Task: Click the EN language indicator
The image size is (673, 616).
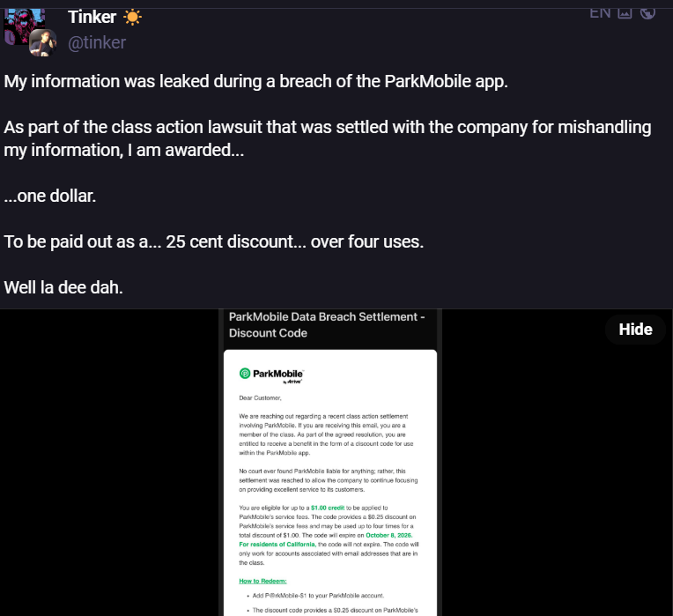Action: pyautogui.click(x=600, y=12)
